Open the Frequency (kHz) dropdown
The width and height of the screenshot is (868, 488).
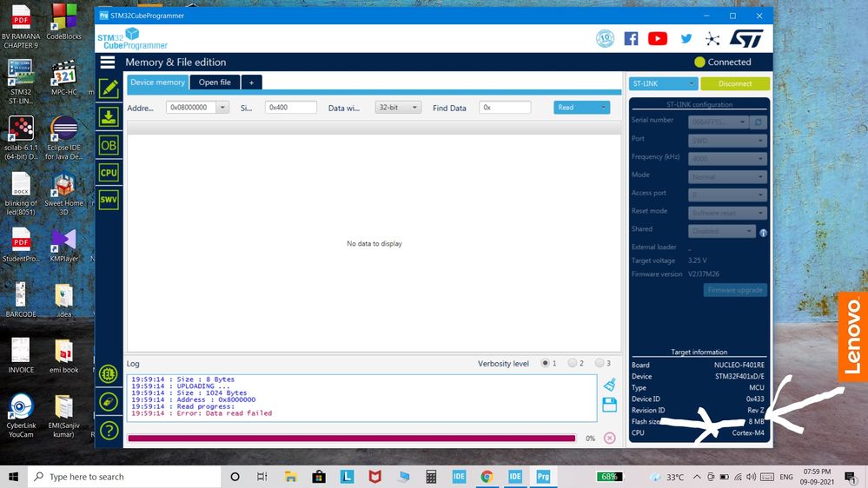(x=727, y=159)
